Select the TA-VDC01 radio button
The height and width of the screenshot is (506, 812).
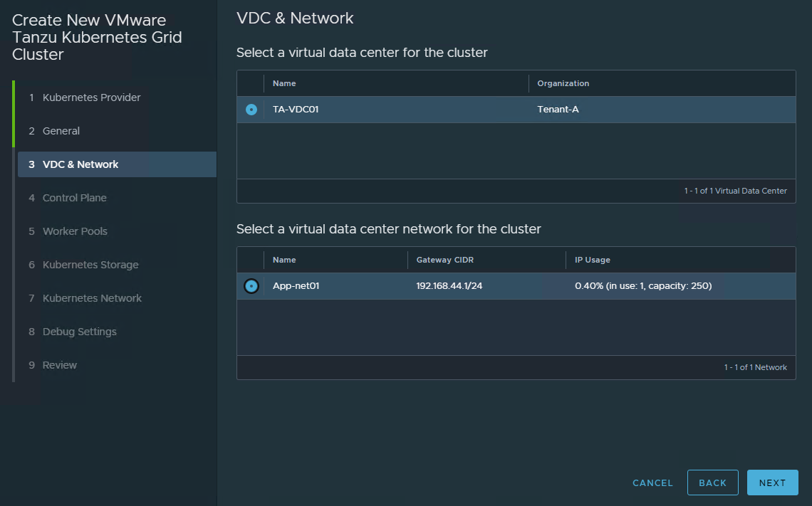click(251, 110)
